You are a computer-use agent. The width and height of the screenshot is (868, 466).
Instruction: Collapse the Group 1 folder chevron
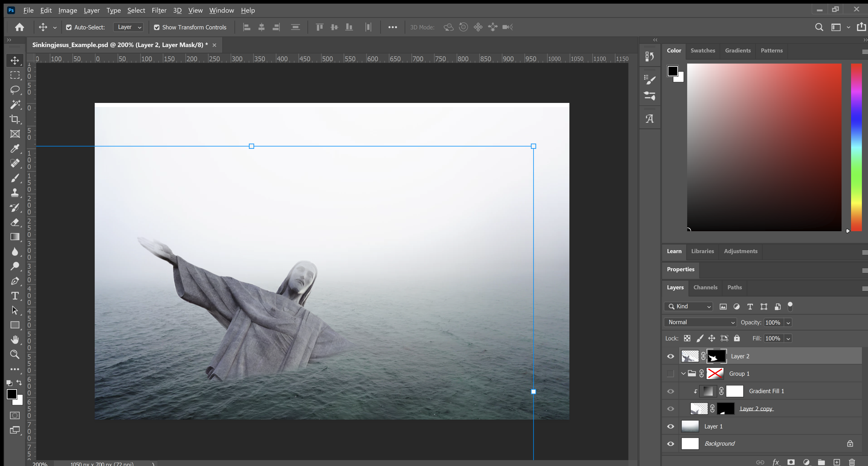683,374
